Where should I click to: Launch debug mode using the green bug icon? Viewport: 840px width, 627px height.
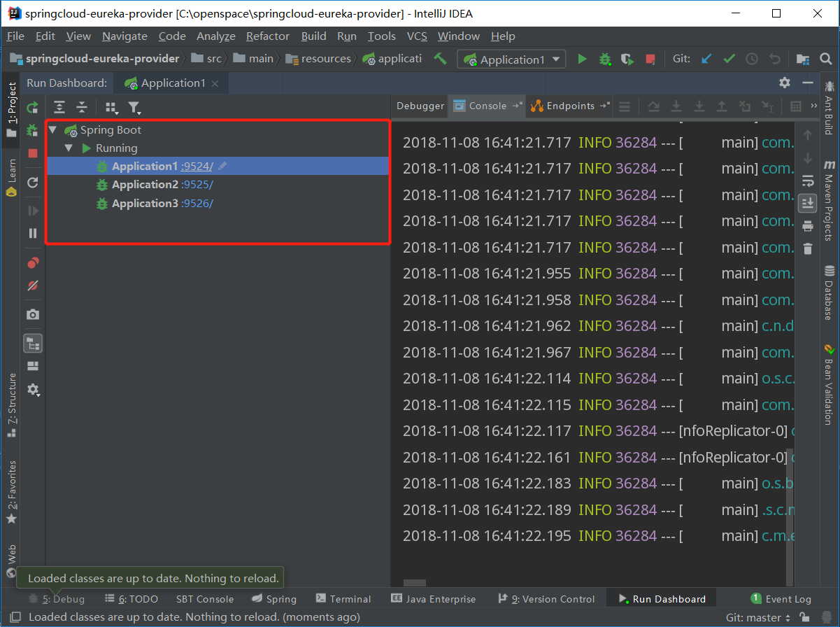604,59
